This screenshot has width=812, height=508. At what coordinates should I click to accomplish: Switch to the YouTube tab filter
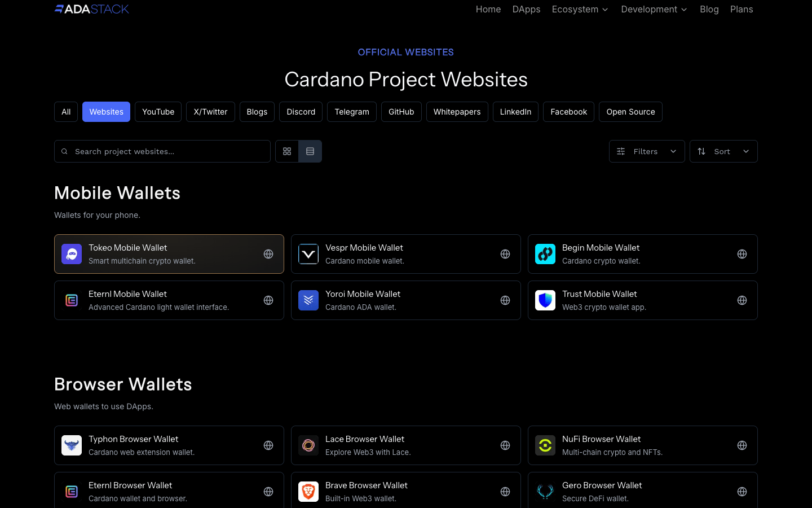coord(158,112)
